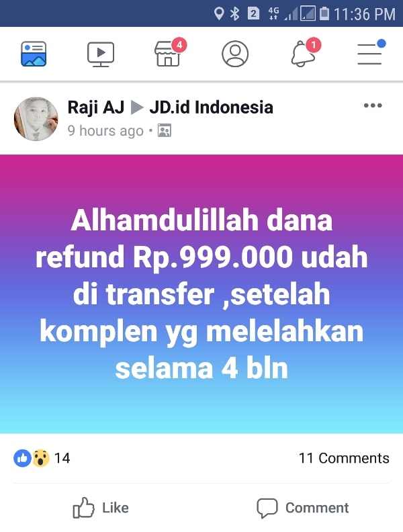Tap the post audience privacy icon
Screen dimensions: 403x532
coord(165,130)
